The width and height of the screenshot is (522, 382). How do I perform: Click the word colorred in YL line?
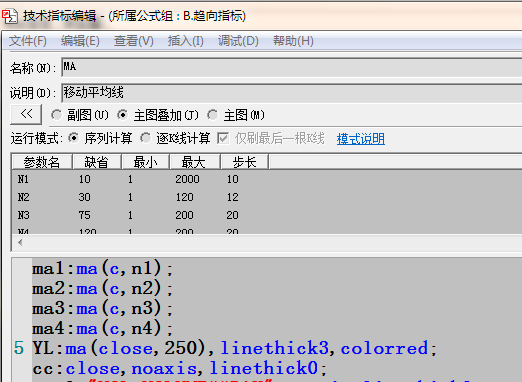tap(384, 348)
